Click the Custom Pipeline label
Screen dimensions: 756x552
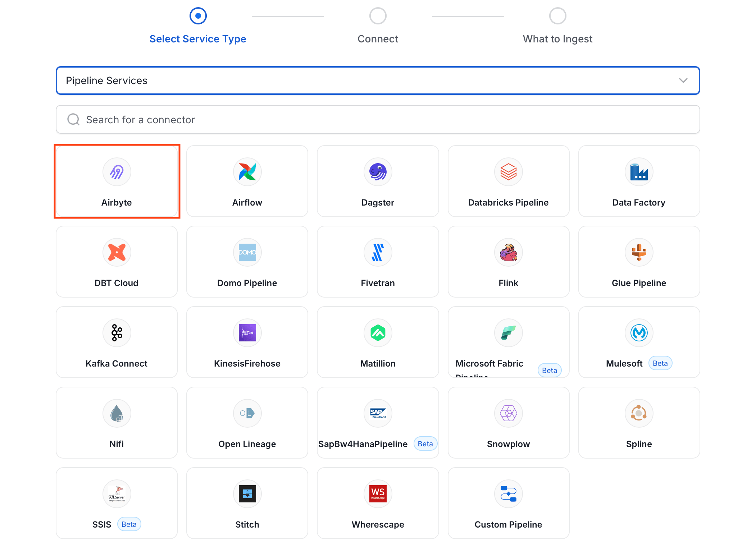508,524
